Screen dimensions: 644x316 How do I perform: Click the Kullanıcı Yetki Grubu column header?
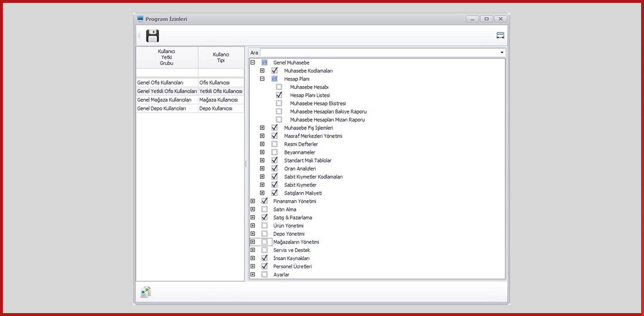point(167,58)
